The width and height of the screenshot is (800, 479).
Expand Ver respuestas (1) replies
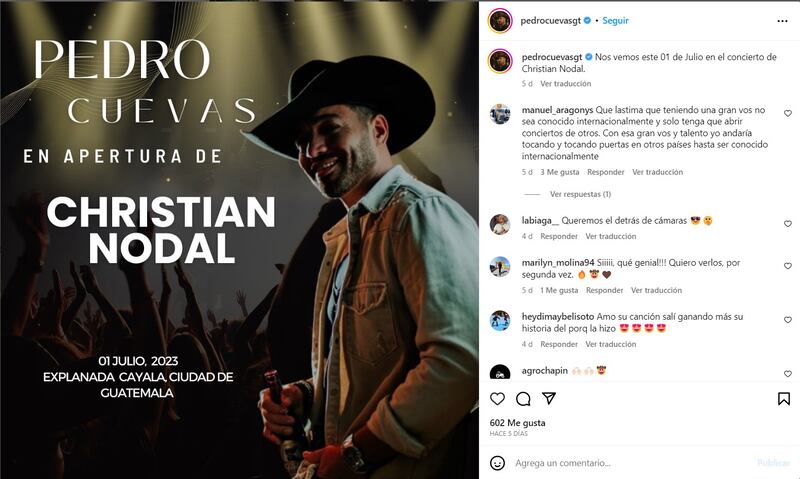580,194
